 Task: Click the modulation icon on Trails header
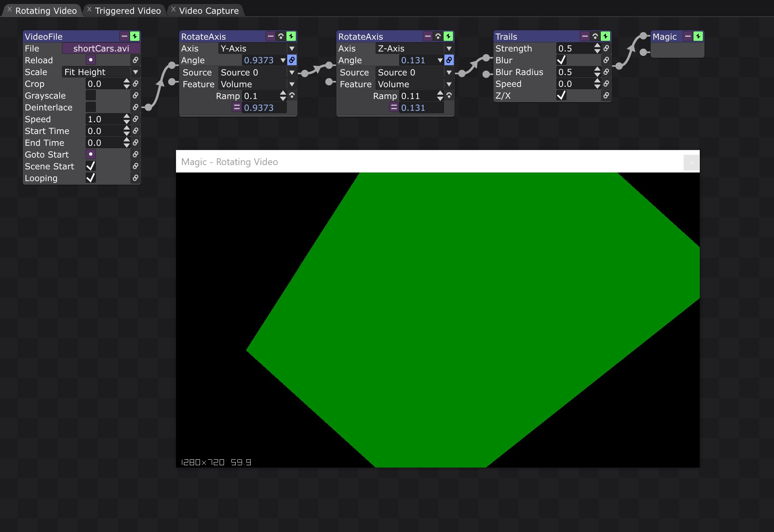(x=595, y=37)
